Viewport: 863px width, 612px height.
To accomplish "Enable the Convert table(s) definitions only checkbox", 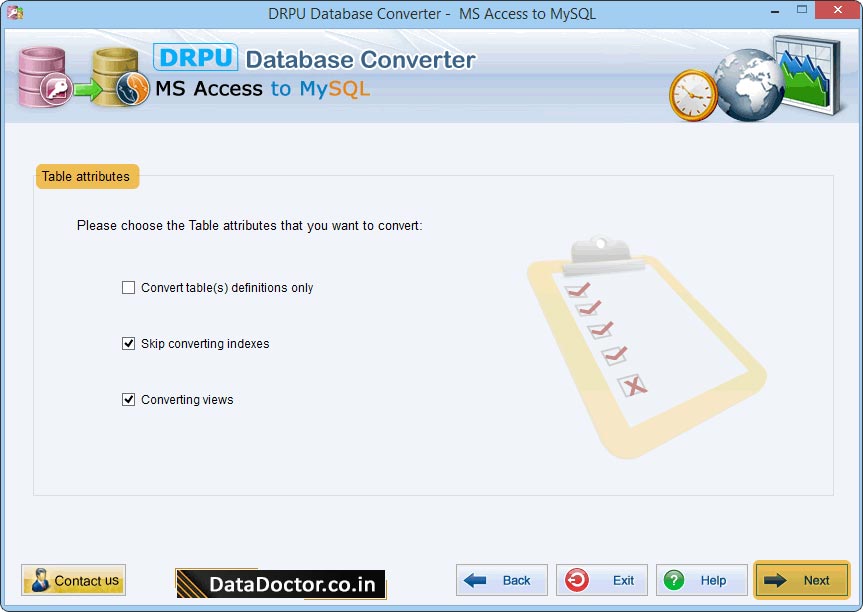I will pyautogui.click(x=128, y=287).
